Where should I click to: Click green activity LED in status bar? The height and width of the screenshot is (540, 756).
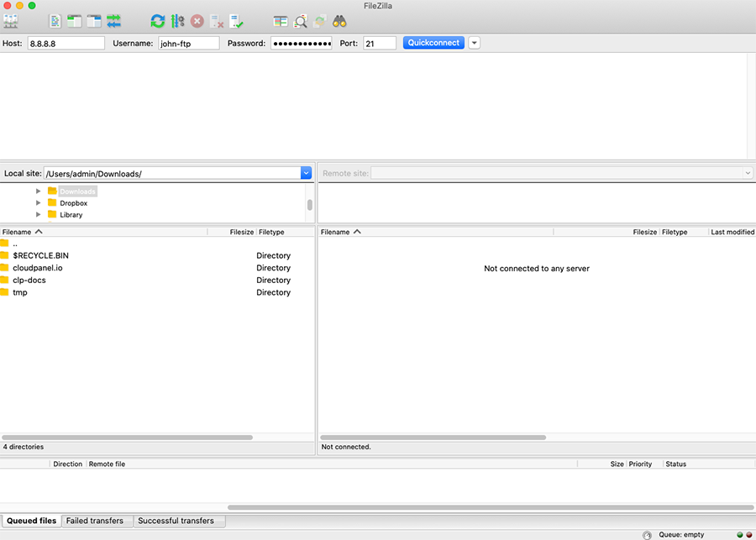pos(740,535)
